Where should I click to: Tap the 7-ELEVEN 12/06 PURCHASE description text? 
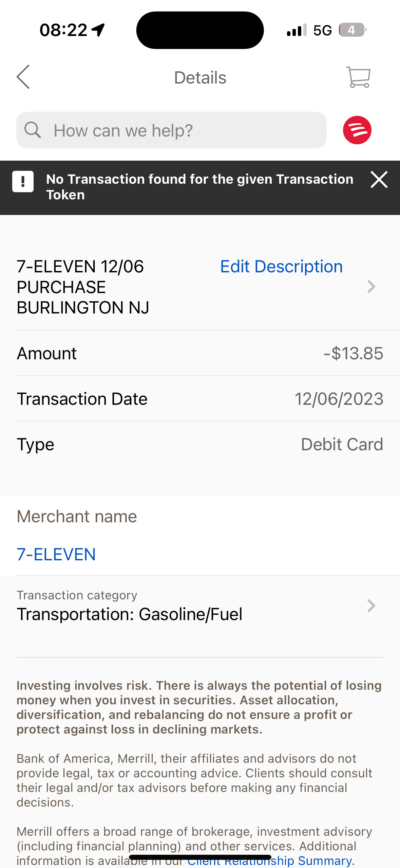coord(83,287)
